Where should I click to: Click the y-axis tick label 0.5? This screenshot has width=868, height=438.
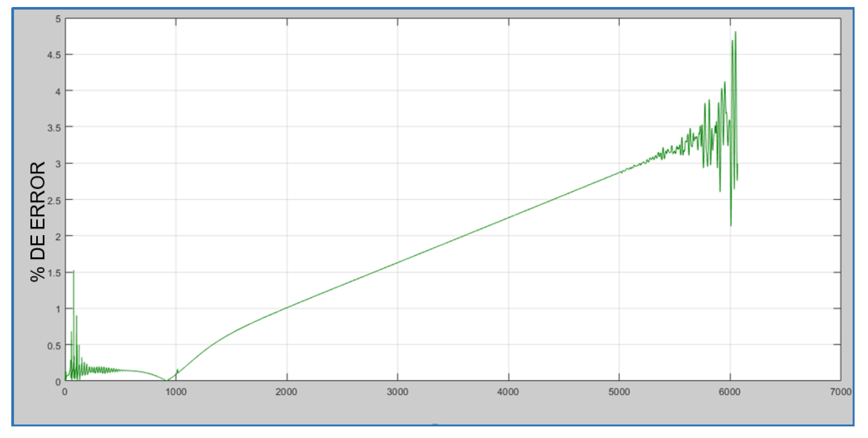click(54, 346)
